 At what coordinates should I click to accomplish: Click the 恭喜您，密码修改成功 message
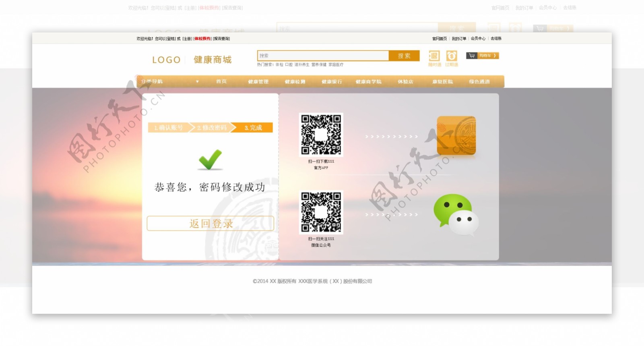210,187
